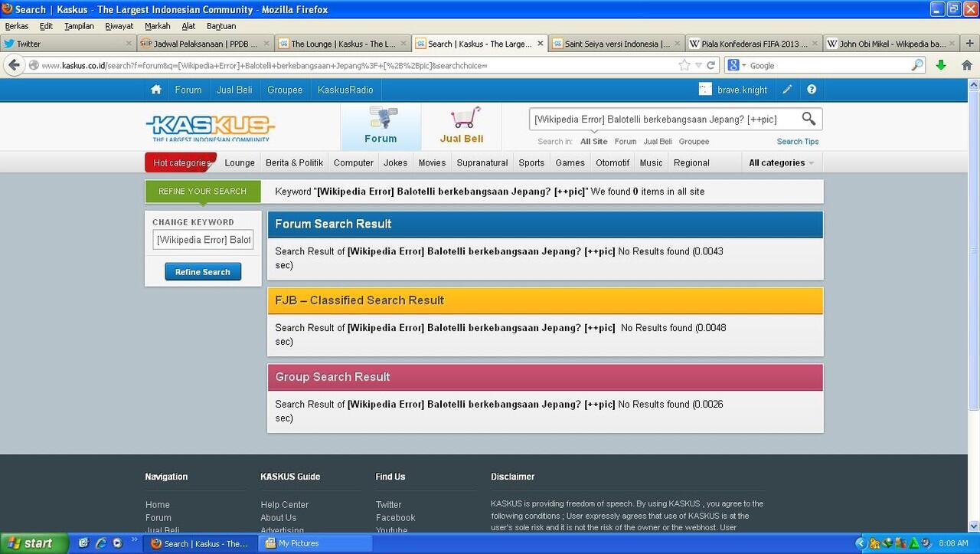The width and height of the screenshot is (980, 554).
Task: Open the Berita & Politik category
Action: (x=295, y=162)
